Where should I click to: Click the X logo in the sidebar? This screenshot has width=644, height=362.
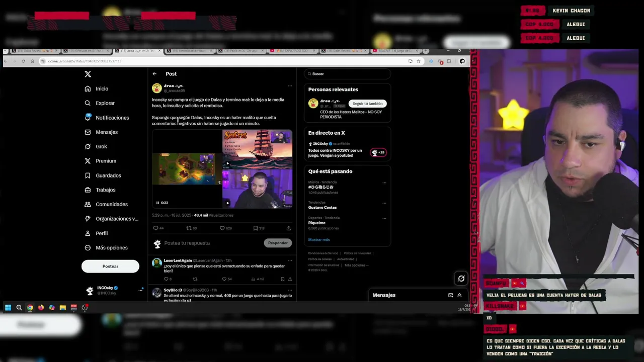[x=88, y=74]
